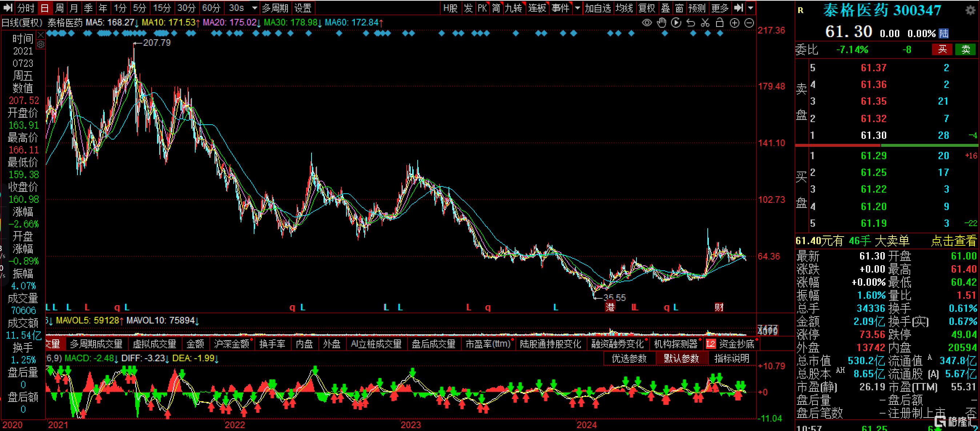
Task: Click the 默认参数 button
Action: [681, 358]
